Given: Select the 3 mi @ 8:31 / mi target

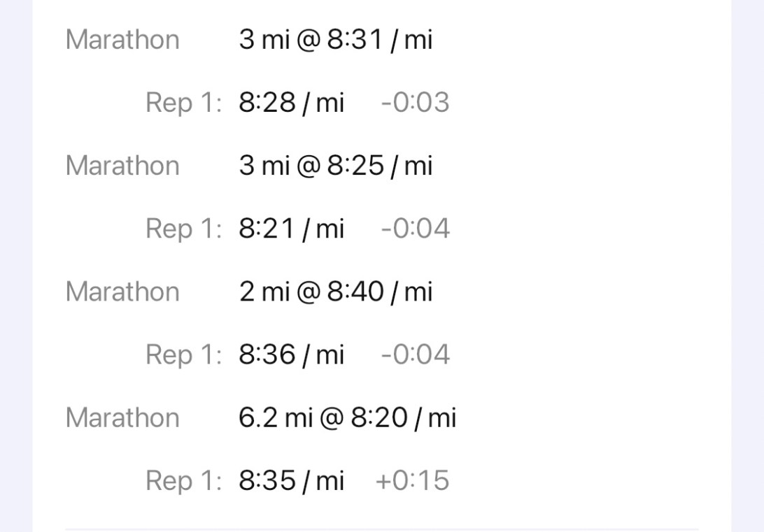Looking at the screenshot, I should tap(335, 40).
